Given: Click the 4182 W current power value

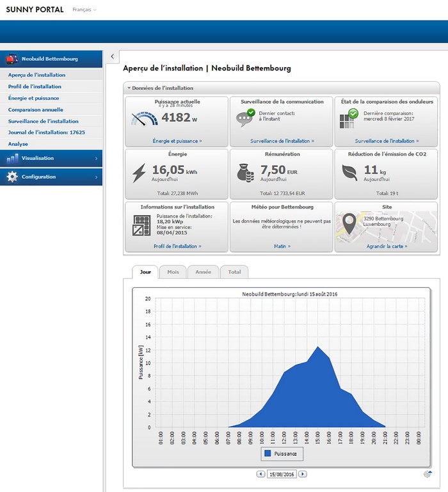Looking at the screenshot, I should (179, 118).
